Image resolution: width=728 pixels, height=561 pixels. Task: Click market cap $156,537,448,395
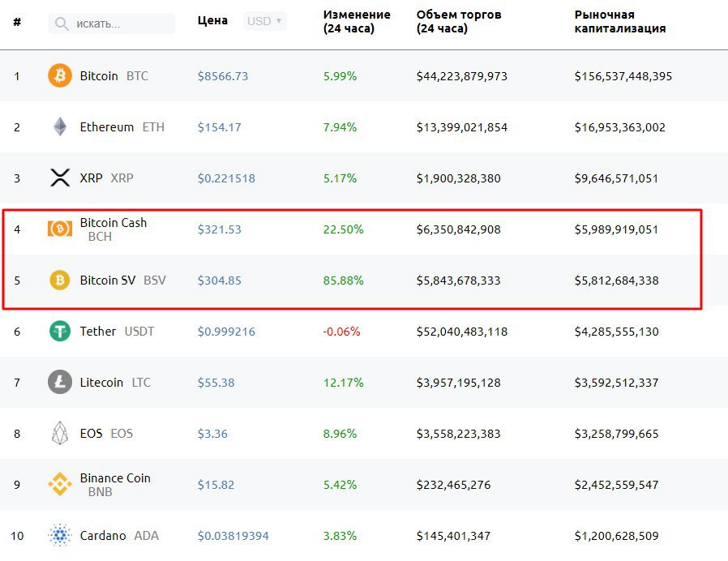tap(623, 76)
